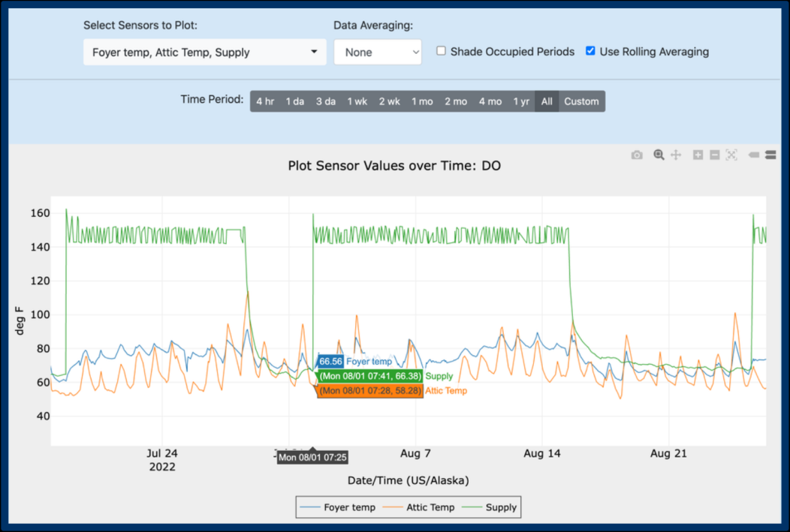
Task: Click the Aug 7 x-axis tick label
Action: tap(415, 453)
